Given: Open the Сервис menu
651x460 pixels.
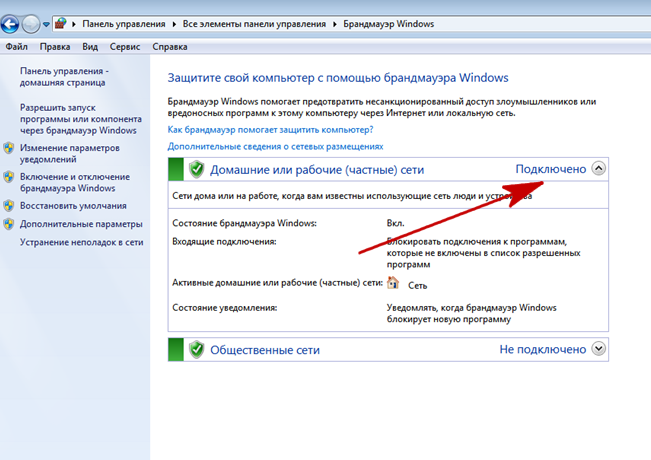Looking at the screenshot, I should coord(125,47).
